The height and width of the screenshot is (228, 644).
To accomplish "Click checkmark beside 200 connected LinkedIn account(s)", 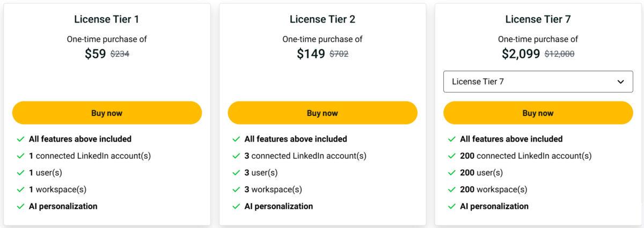I will point(452,156).
